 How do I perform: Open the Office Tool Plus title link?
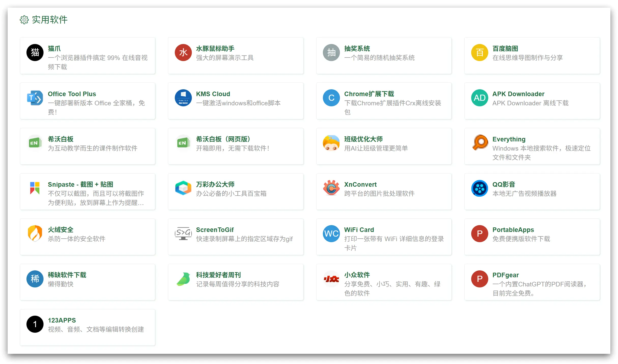click(x=72, y=94)
